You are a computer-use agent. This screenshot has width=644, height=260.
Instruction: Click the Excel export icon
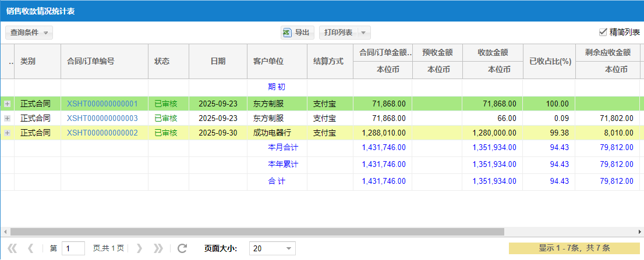point(287,33)
